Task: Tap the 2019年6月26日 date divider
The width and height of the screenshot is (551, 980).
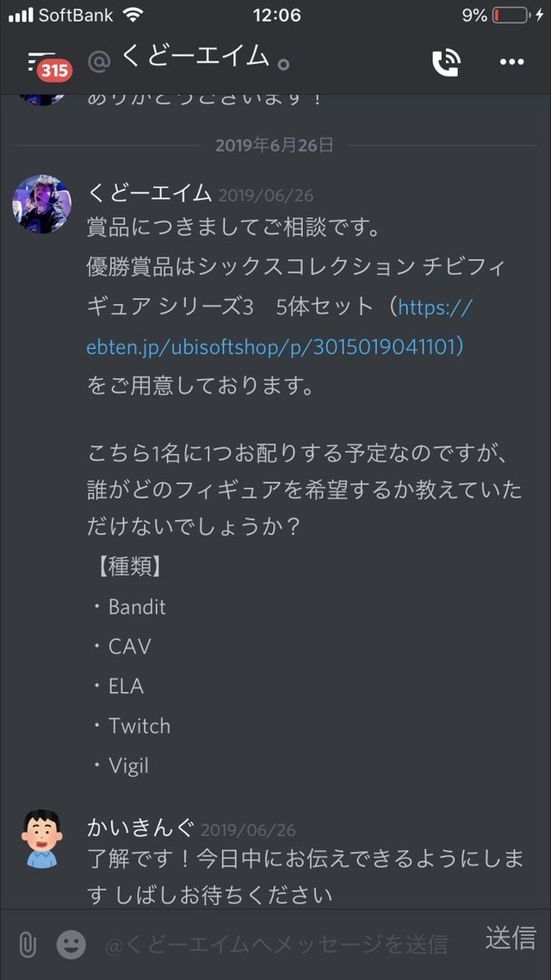Action: click(275, 146)
